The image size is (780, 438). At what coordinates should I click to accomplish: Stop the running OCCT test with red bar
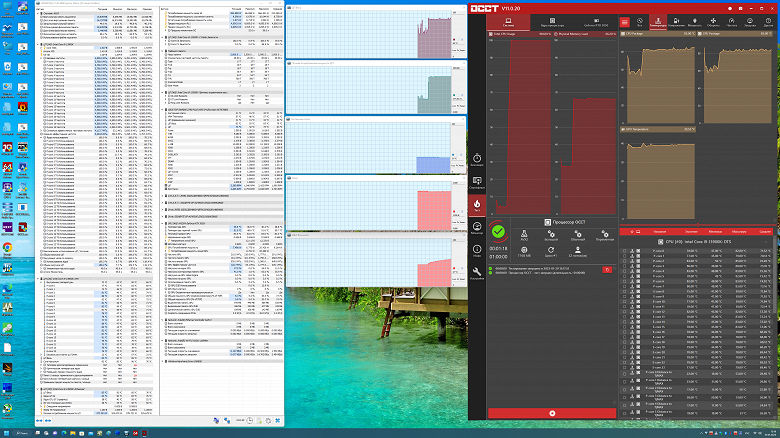[x=552, y=413]
